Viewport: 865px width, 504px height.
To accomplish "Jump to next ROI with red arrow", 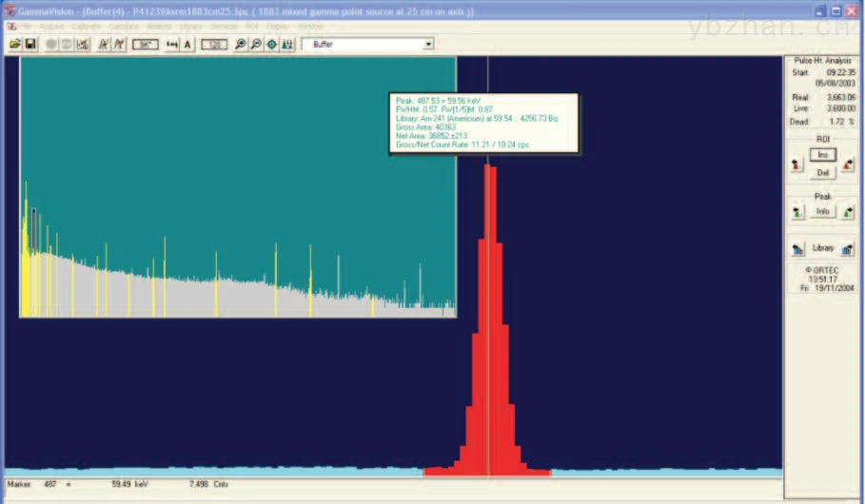I will pos(848,165).
